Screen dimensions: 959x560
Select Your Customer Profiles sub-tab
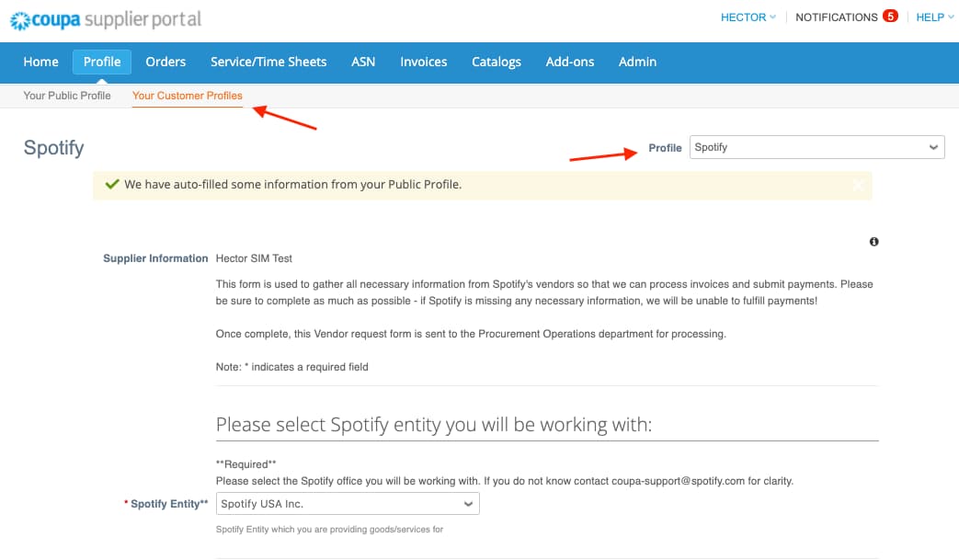coord(188,96)
